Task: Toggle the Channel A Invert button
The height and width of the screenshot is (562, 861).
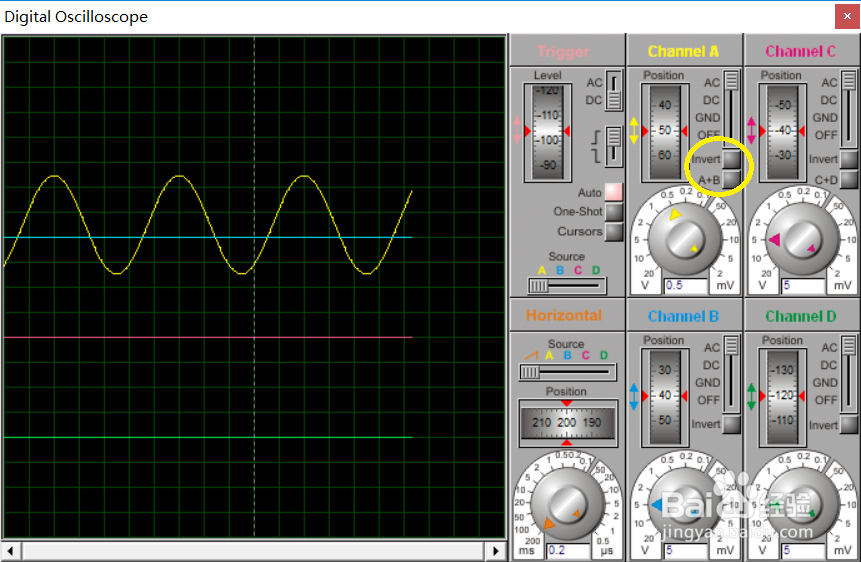Action: point(731,159)
